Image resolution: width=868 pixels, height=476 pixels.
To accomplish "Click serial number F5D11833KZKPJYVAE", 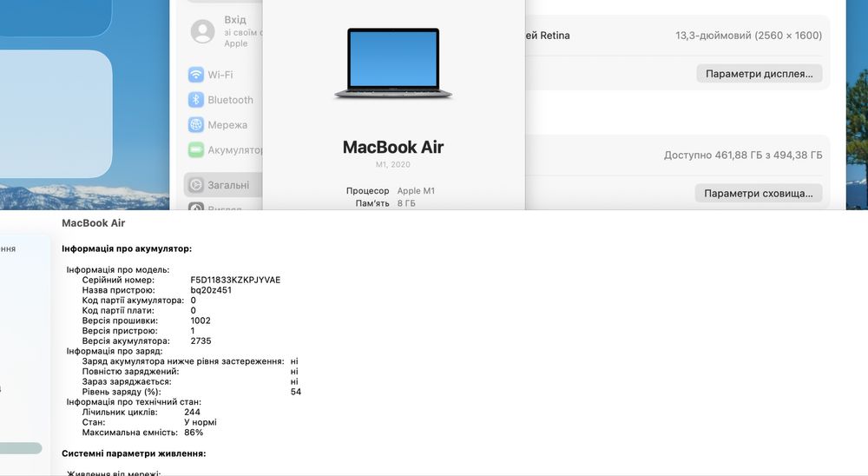I will [235, 280].
